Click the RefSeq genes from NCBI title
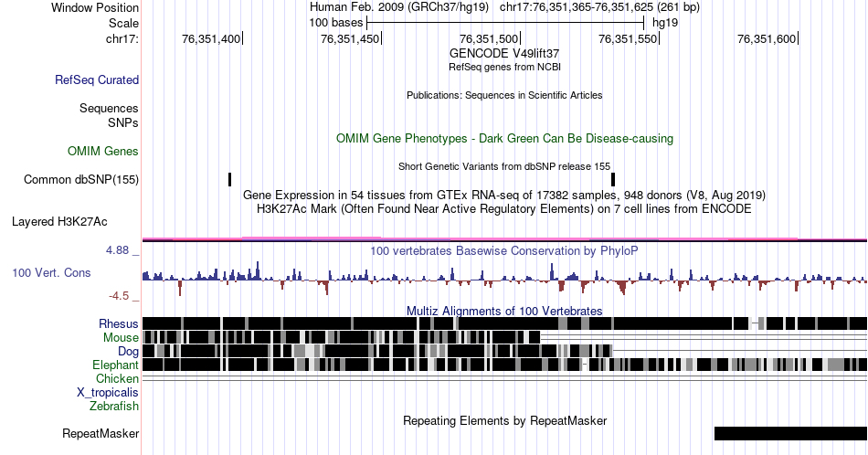Screen dimensions: 868x455 (504, 67)
